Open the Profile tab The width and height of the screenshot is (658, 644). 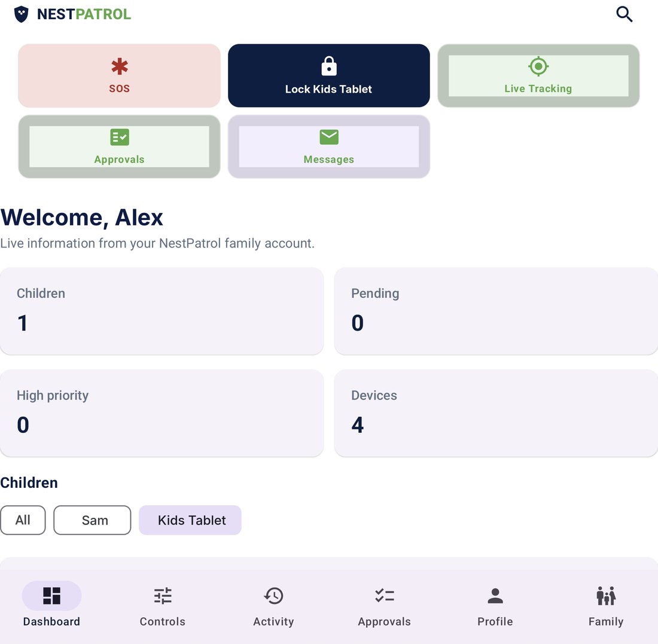495,605
